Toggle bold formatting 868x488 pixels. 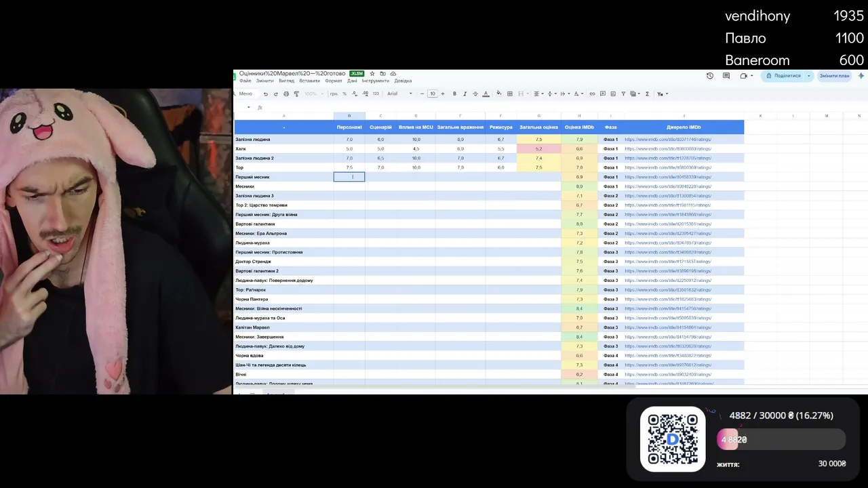point(454,94)
